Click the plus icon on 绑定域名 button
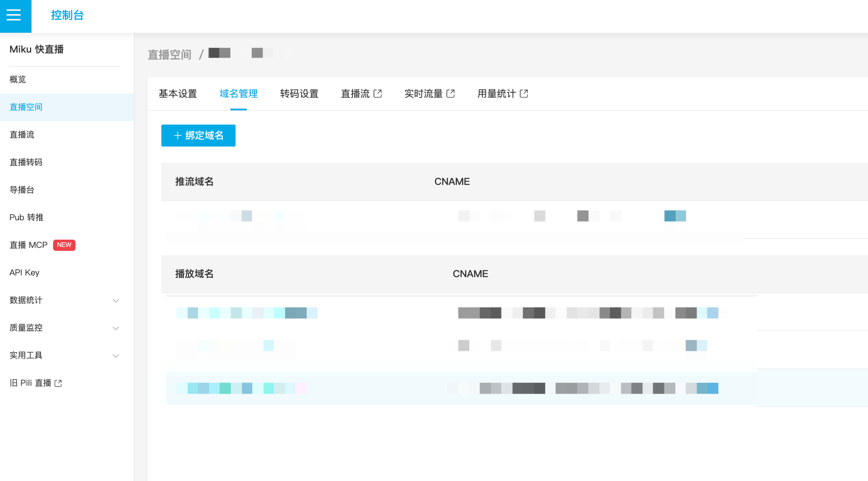868x481 pixels. 177,135
